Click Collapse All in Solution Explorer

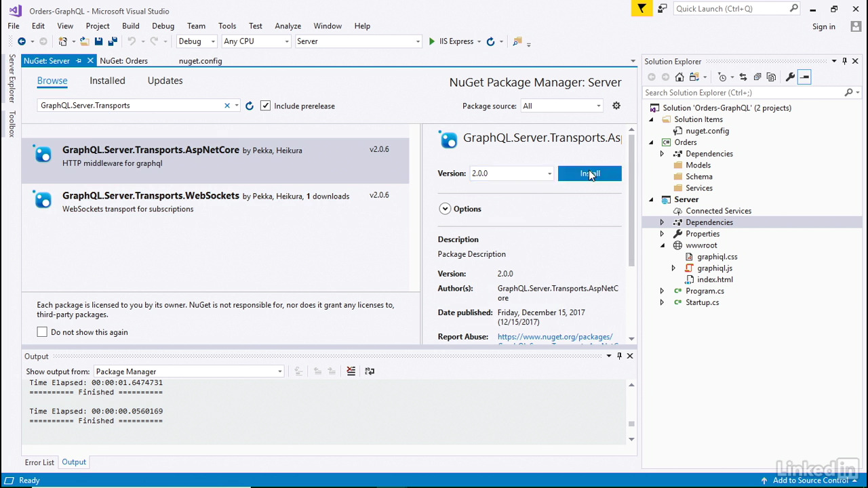pos(757,77)
